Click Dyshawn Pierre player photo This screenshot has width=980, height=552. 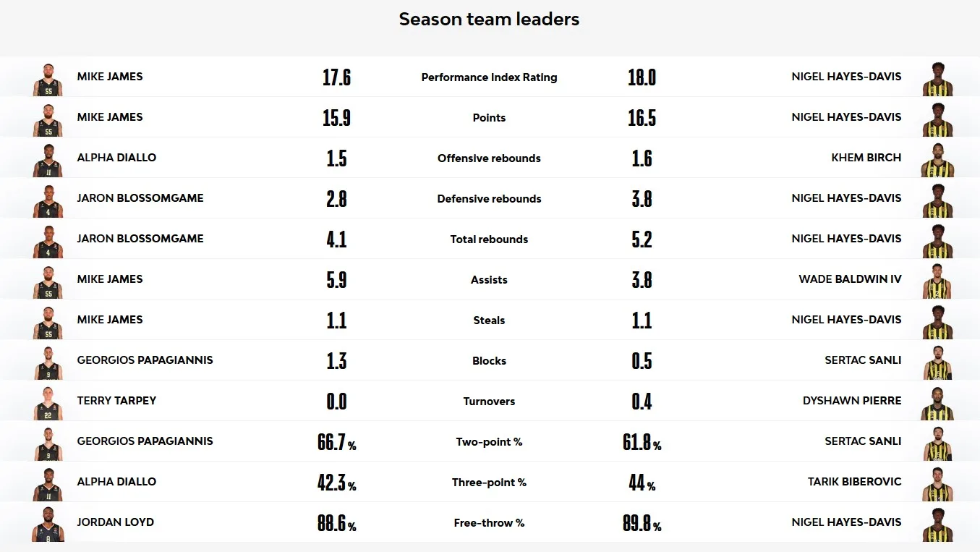tap(937, 403)
